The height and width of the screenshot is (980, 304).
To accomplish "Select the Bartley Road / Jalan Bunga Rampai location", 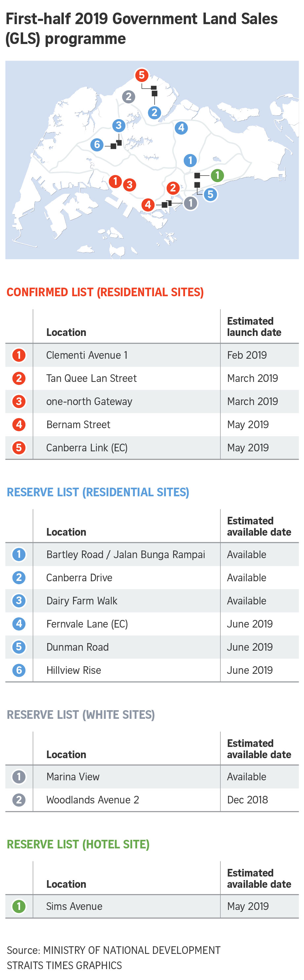I will pyautogui.click(x=126, y=555).
